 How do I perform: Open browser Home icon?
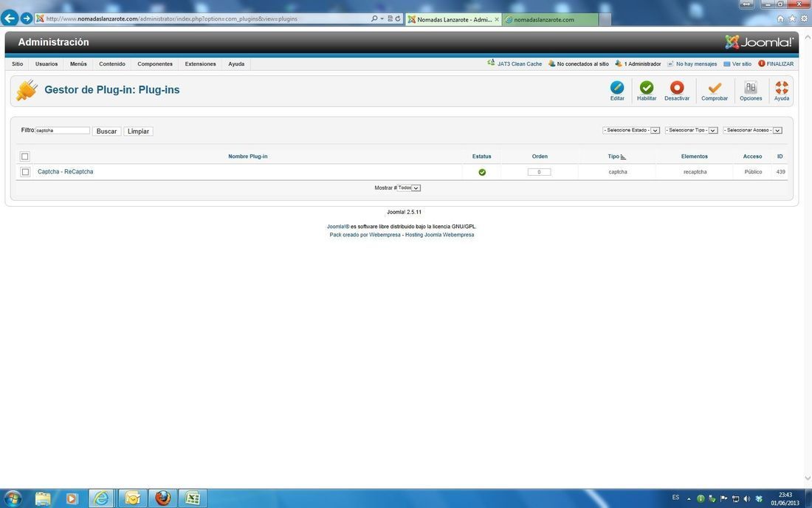[780, 18]
